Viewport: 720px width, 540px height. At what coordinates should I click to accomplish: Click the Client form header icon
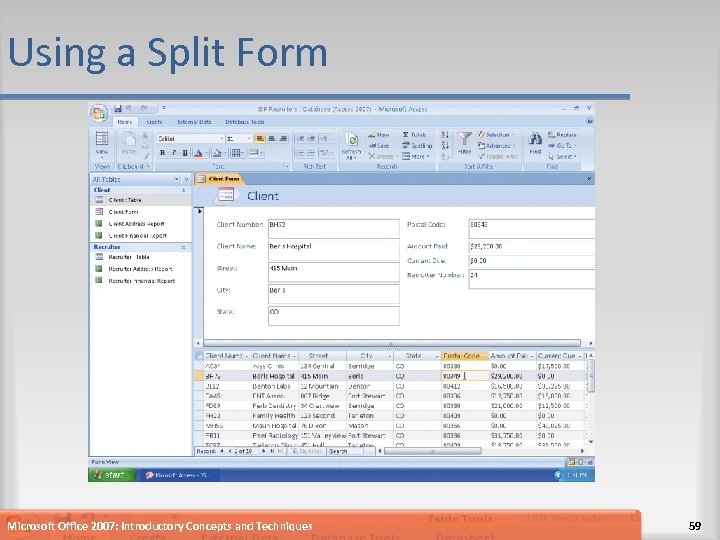[225, 196]
